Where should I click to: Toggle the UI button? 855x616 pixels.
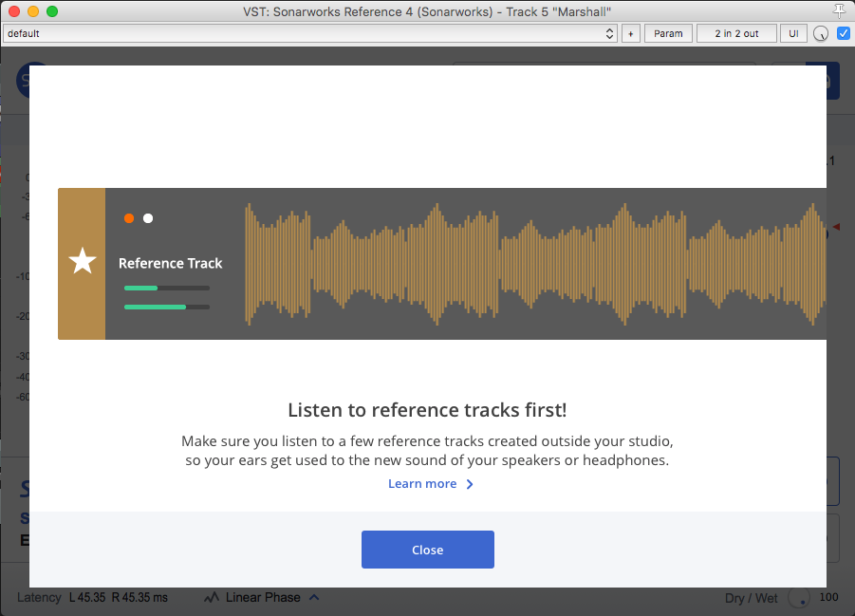793,33
